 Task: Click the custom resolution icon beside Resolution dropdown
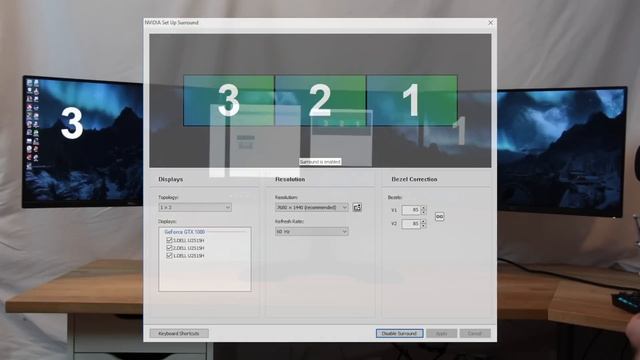(357, 207)
